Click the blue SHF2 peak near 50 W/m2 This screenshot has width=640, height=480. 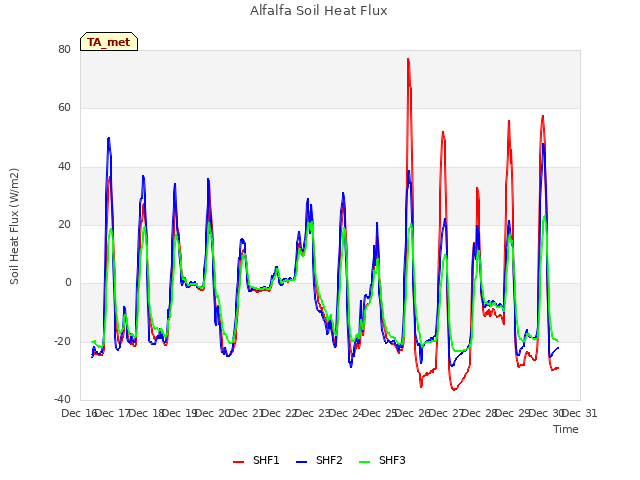109,139
